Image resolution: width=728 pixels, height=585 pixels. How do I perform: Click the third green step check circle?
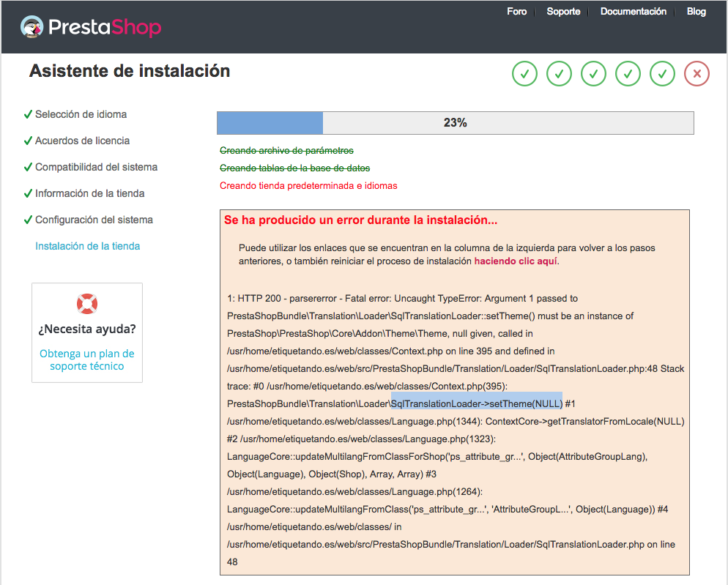point(593,73)
